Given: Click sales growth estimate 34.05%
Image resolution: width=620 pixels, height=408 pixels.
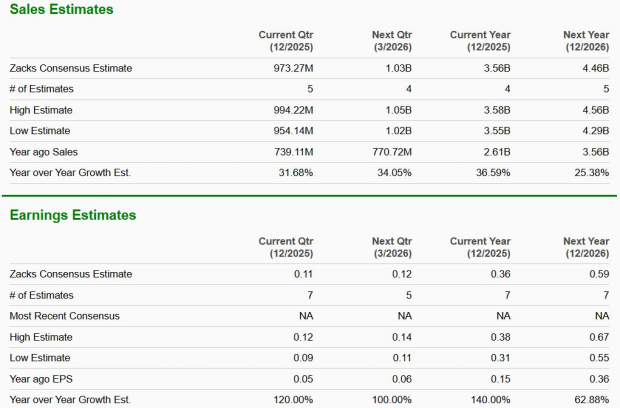Looking at the screenshot, I should tap(394, 173).
